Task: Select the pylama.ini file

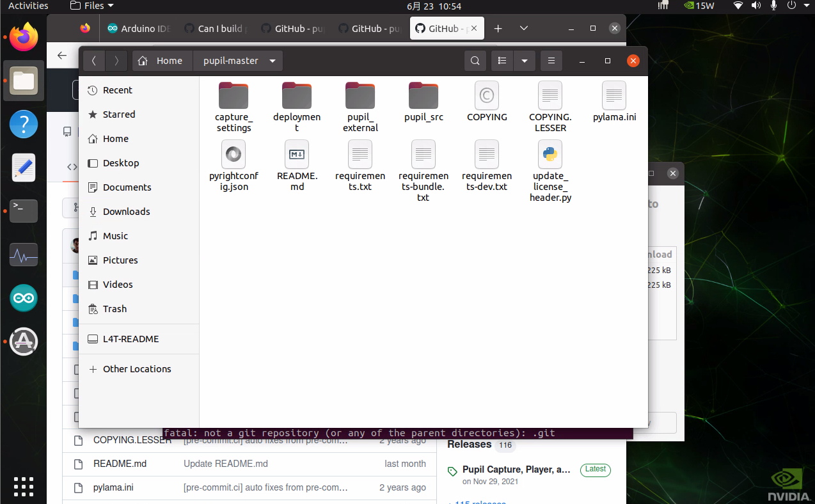Action: click(x=614, y=102)
